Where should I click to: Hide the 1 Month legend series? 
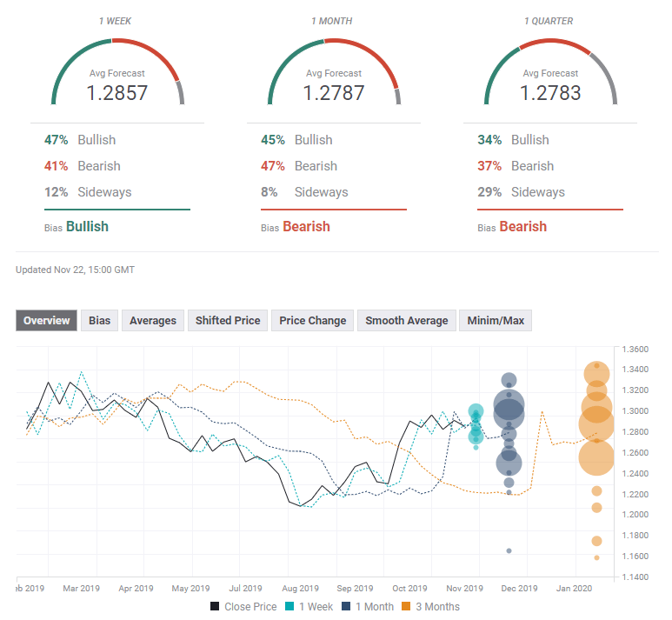coord(369,606)
